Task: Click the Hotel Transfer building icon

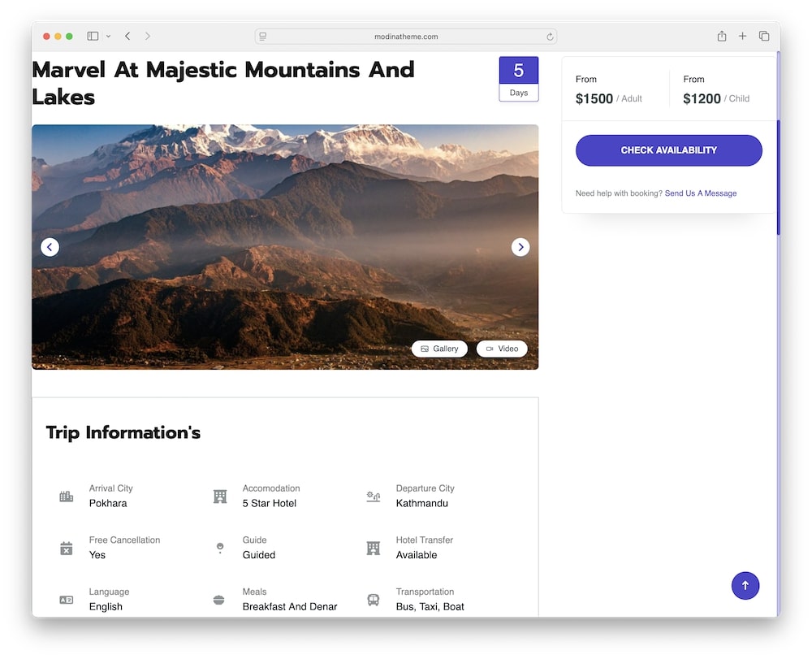Action: pos(374,548)
